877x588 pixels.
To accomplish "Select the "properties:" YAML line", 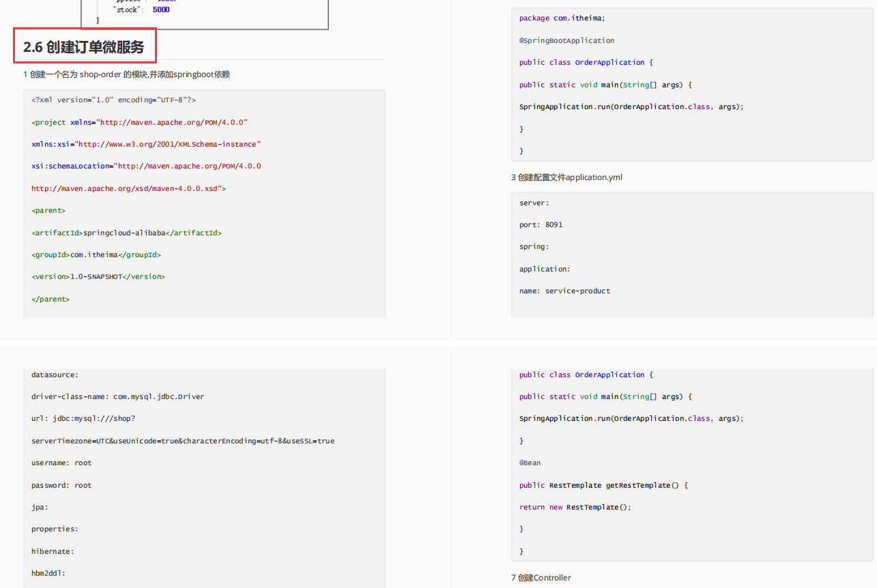I will 55,529.
